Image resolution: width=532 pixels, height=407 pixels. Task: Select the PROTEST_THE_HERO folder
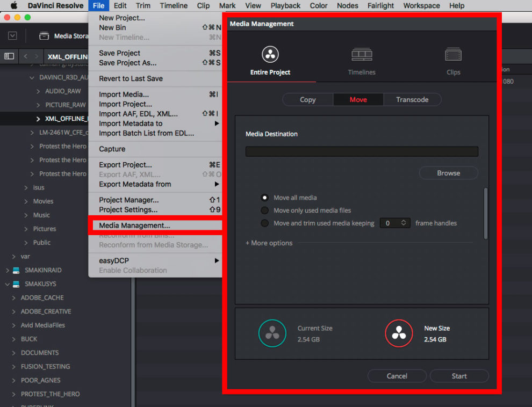click(x=50, y=394)
